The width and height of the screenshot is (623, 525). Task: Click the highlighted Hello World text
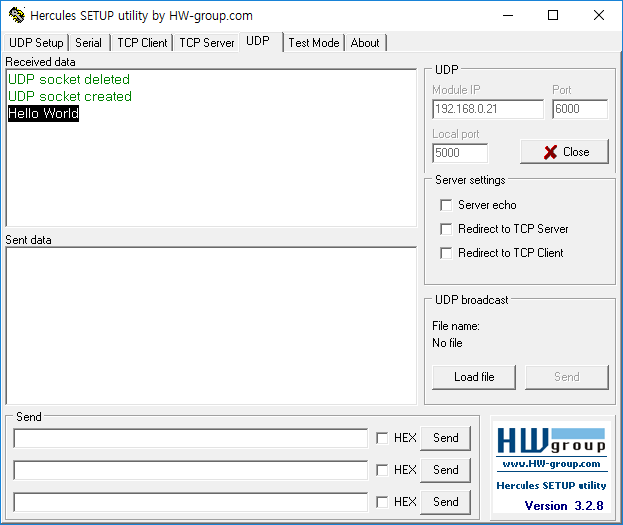pos(43,113)
